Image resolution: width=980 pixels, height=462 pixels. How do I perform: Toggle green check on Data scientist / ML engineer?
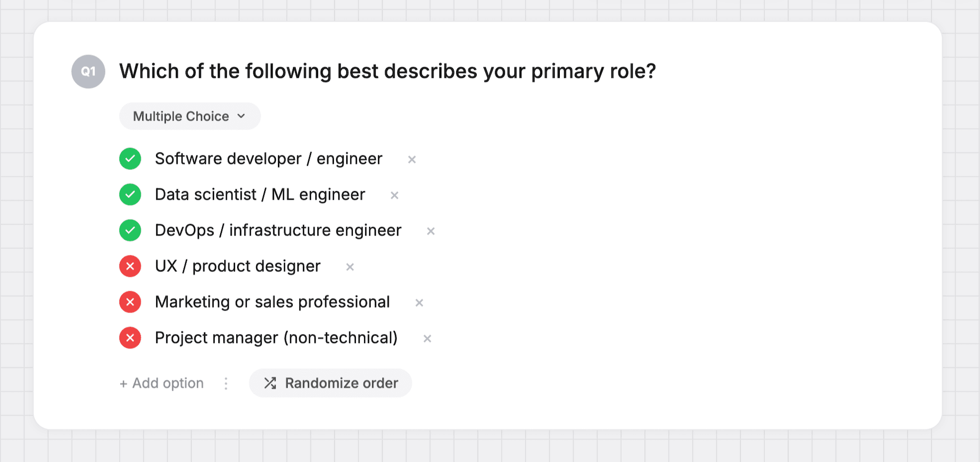[130, 194]
